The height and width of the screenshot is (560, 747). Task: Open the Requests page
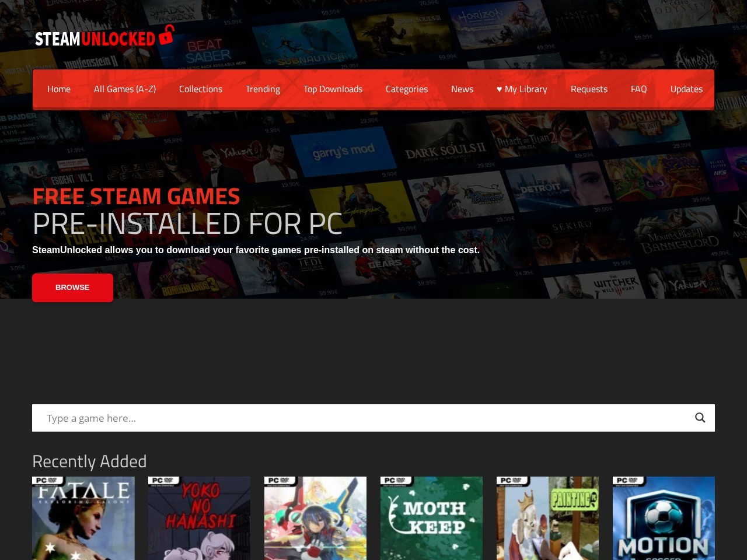pyautogui.click(x=589, y=89)
